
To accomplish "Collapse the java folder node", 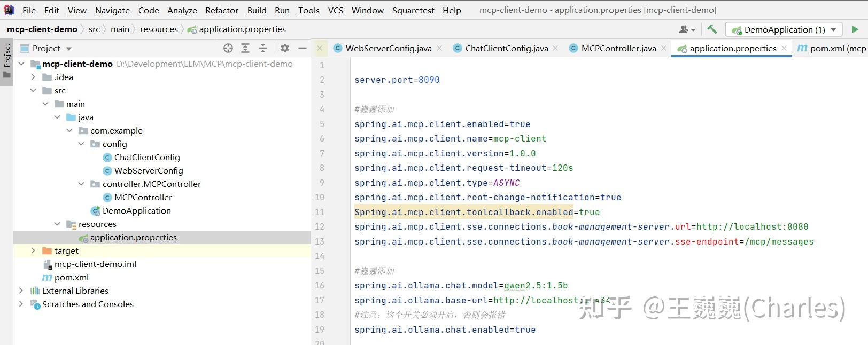I will [58, 117].
